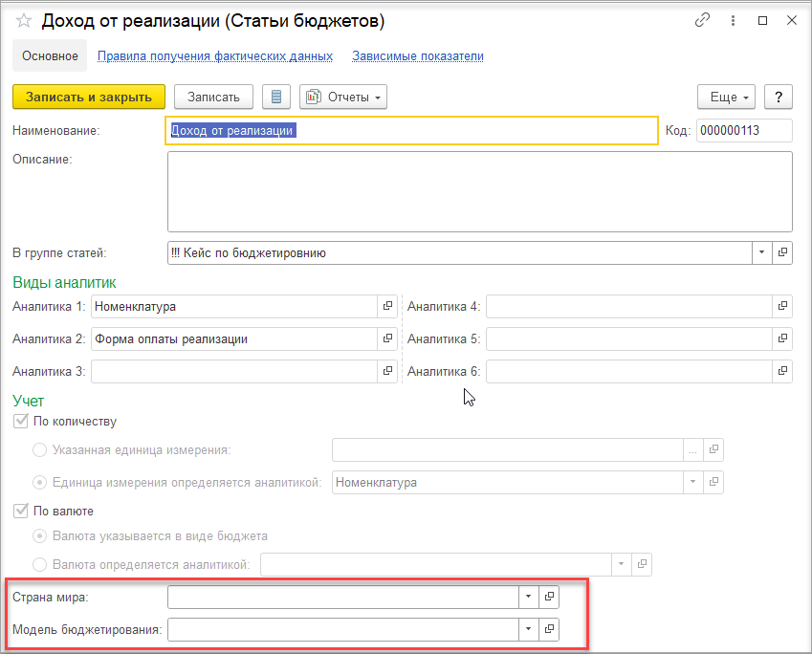Open the В группе статей item icon
The height and width of the screenshot is (654, 812).
pyautogui.click(x=782, y=252)
